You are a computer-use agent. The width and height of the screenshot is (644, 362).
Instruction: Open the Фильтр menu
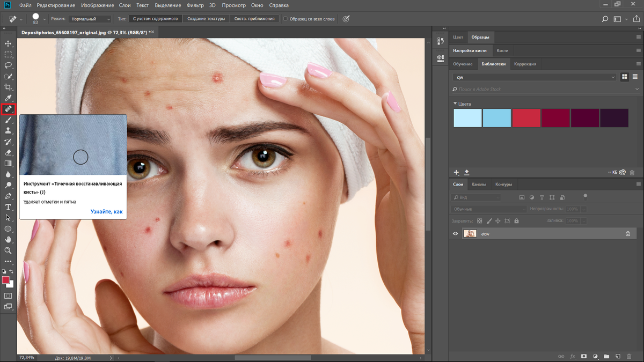195,5
